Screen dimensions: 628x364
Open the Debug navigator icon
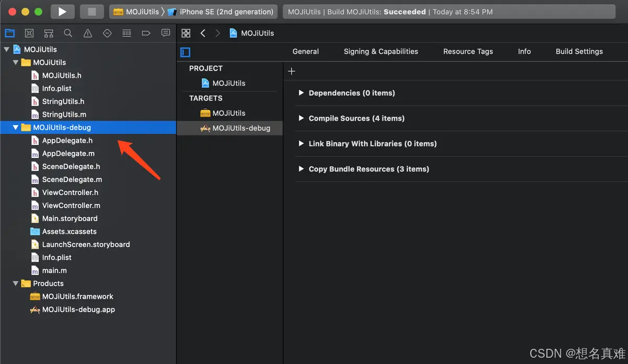126,33
